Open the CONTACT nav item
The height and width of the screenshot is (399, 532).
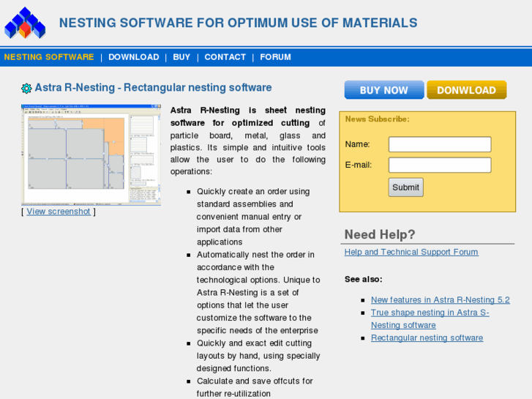[x=225, y=57]
